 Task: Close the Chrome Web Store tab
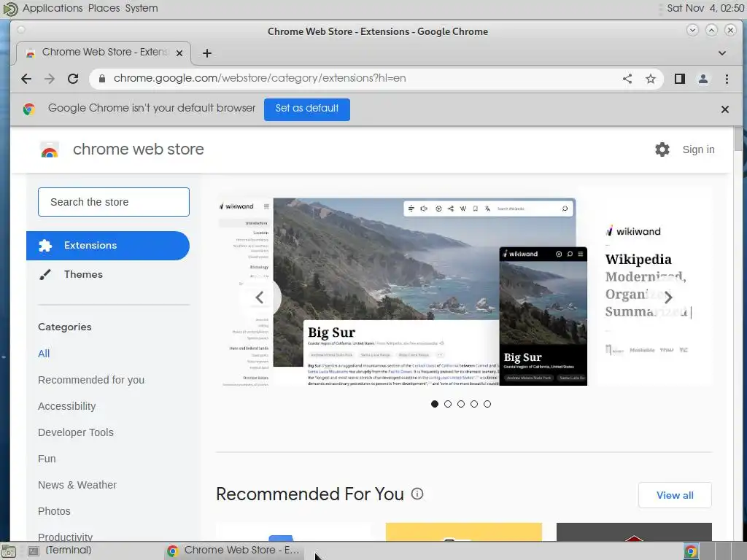tap(179, 52)
